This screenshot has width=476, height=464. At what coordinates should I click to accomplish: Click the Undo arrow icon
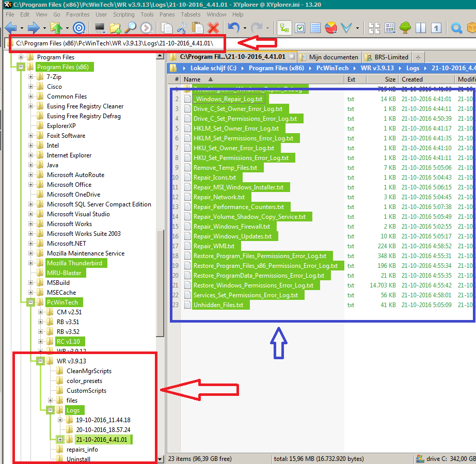click(233, 28)
